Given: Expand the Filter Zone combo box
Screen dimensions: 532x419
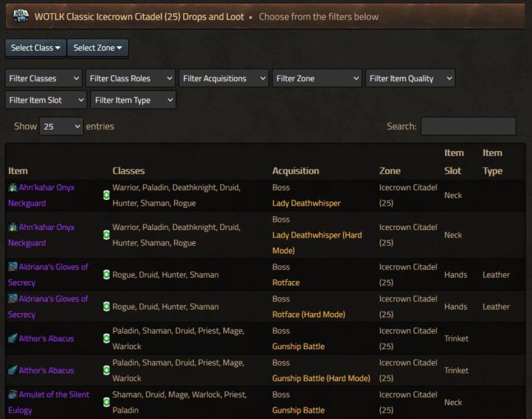Looking at the screenshot, I should tap(317, 78).
